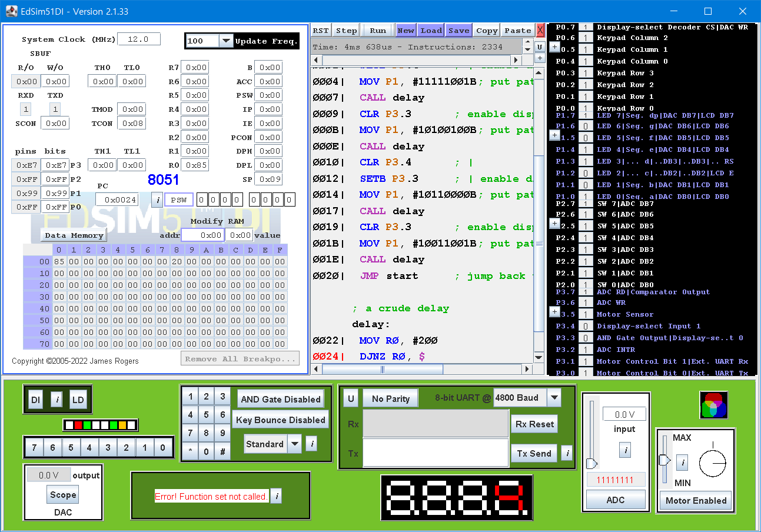The width and height of the screenshot is (761, 532).
Task: Click the RST reset button
Action: point(321,31)
